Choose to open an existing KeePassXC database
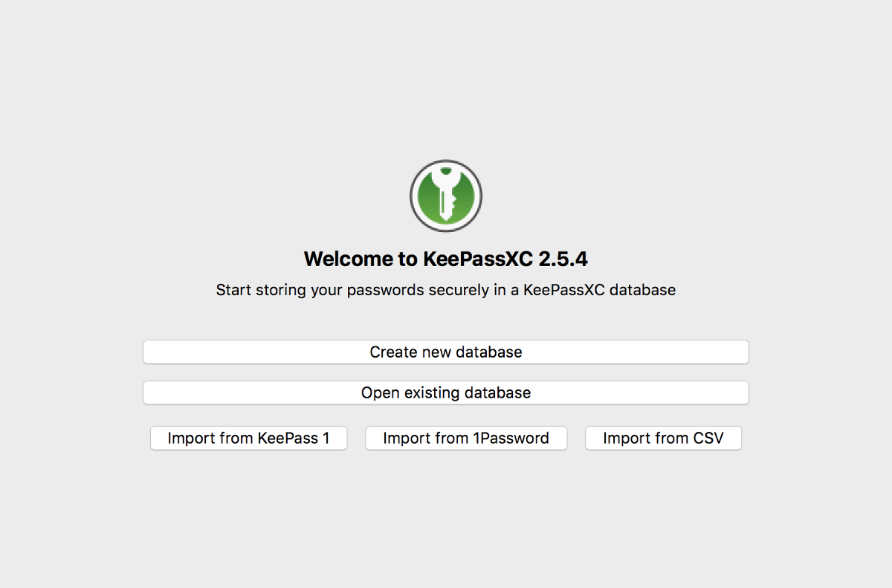 click(x=446, y=392)
